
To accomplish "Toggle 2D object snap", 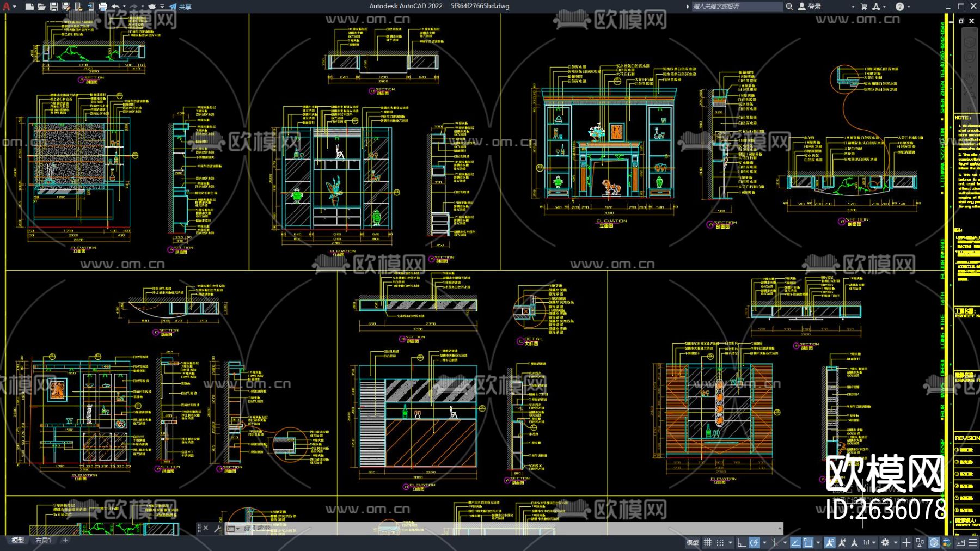I will (808, 542).
